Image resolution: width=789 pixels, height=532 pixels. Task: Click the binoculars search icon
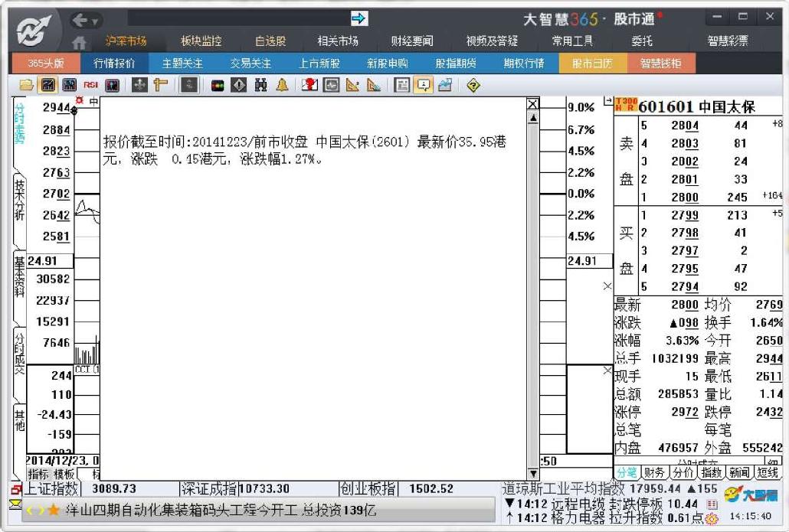pyautogui.click(x=260, y=85)
